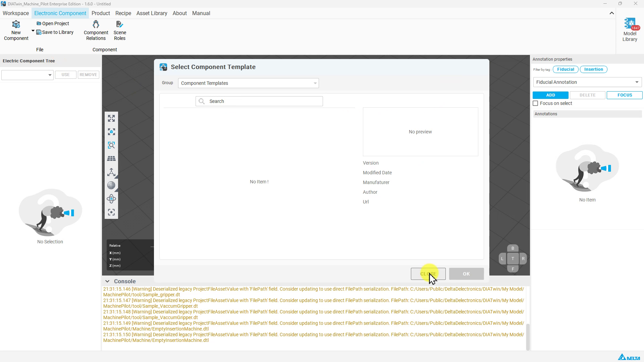Click the Modified Date label in dialog
644x362 pixels.
(377, 173)
